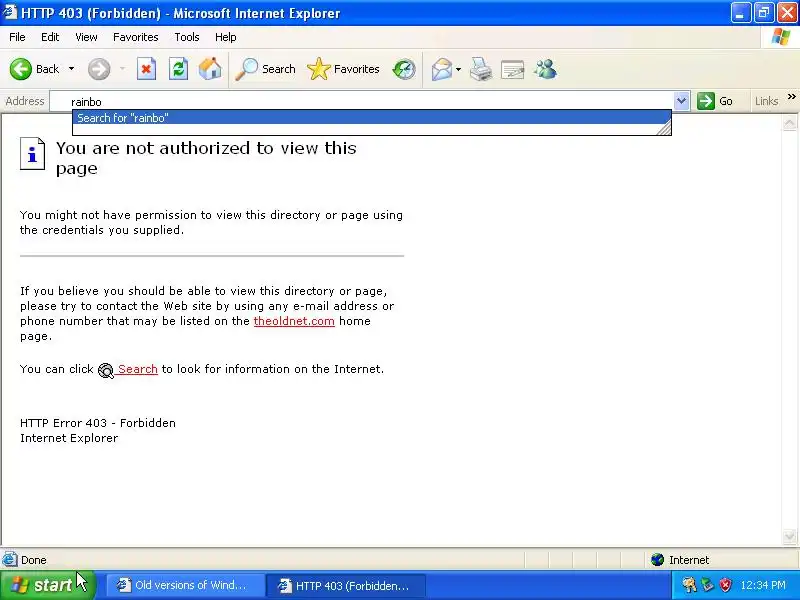This screenshot has width=800, height=600.
Task: Grab the suggestion list resize grip
Action: (x=664, y=128)
